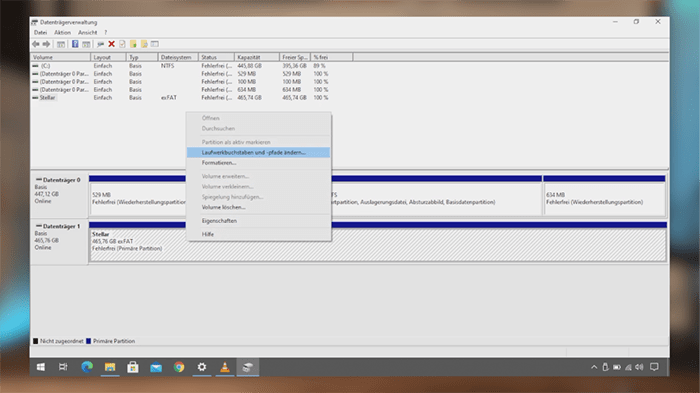Open Task View on the taskbar

click(63, 367)
